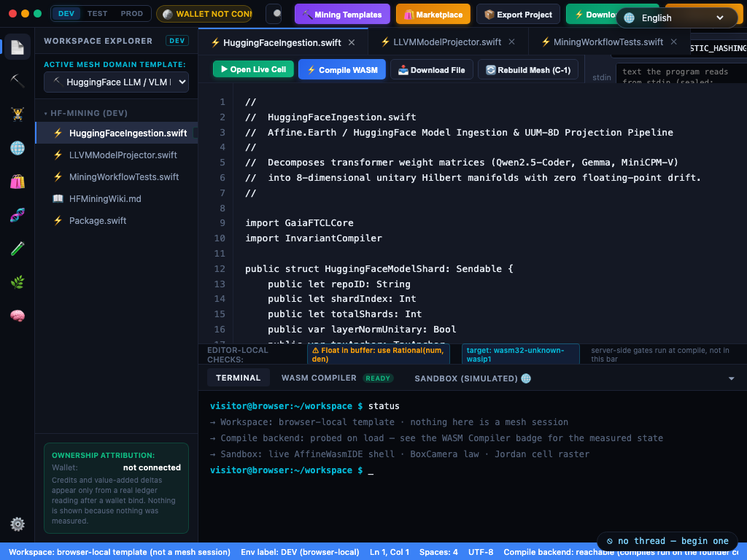The width and height of the screenshot is (747, 560).
Task: Click the search magnifier in top bar
Action: 274,15
